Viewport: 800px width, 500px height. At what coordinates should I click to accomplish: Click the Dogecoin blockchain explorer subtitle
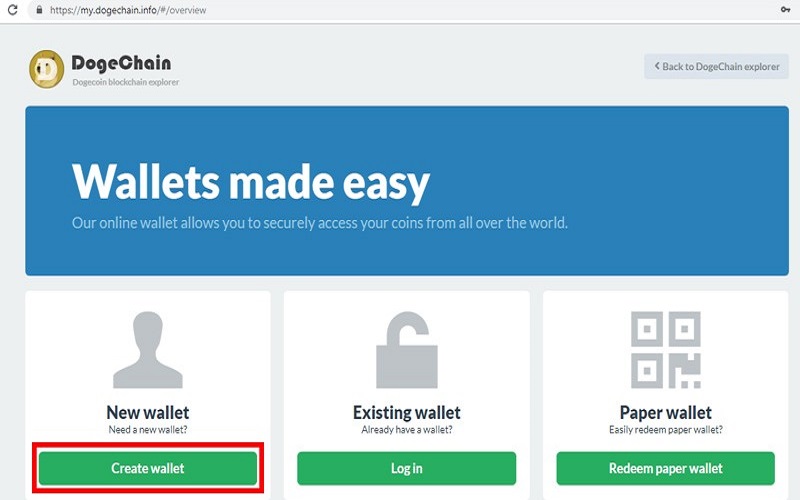click(x=126, y=82)
